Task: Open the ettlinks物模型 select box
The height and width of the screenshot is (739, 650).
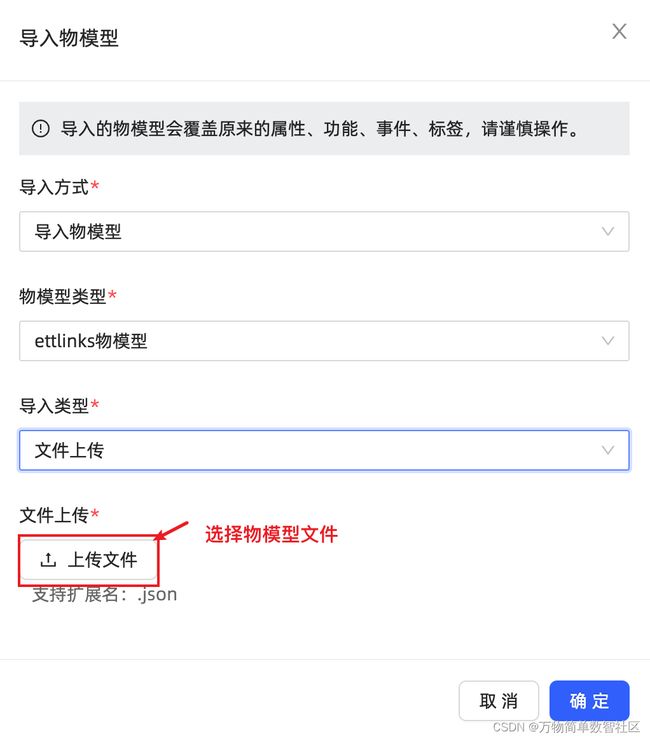Action: [x=324, y=341]
